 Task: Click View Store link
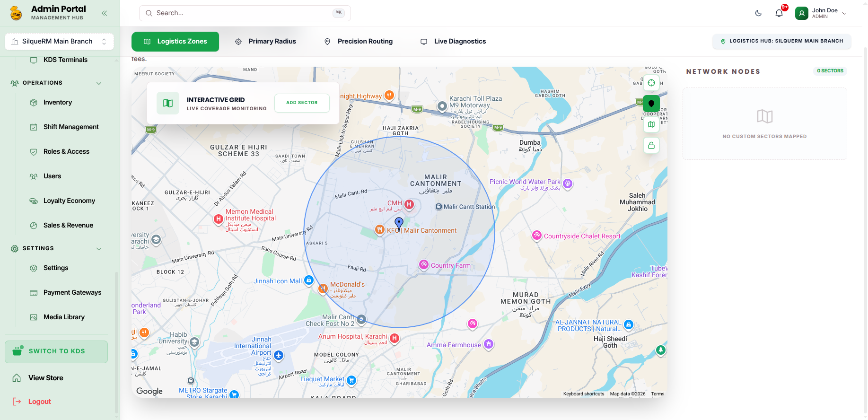[45, 378]
